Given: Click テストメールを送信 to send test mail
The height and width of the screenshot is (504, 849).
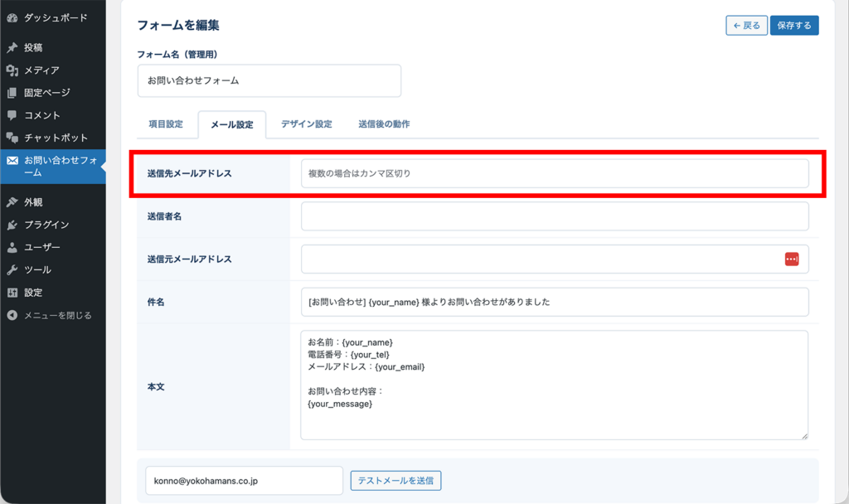Looking at the screenshot, I should tap(395, 480).
